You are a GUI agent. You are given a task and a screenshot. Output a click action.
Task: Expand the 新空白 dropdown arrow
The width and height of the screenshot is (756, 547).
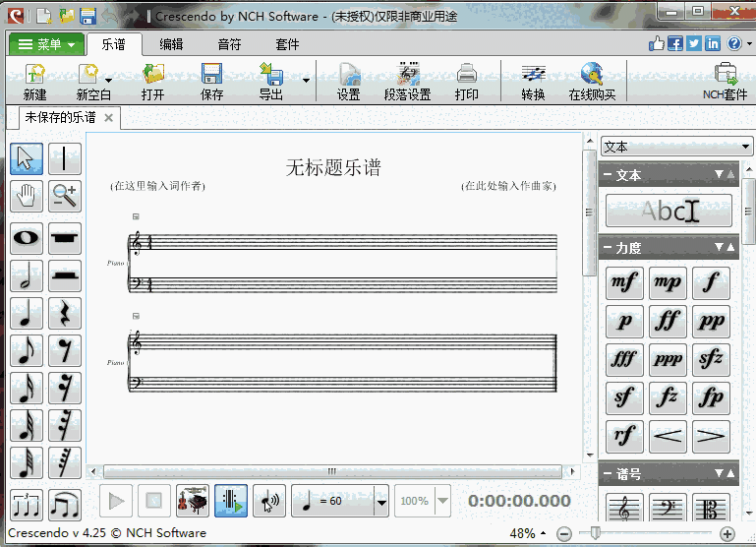pyautogui.click(x=108, y=81)
